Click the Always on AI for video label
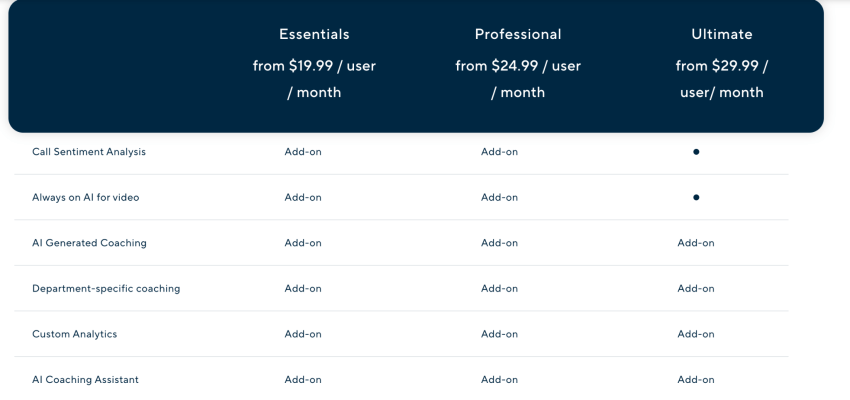The width and height of the screenshot is (850, 400). click(86, 197)
